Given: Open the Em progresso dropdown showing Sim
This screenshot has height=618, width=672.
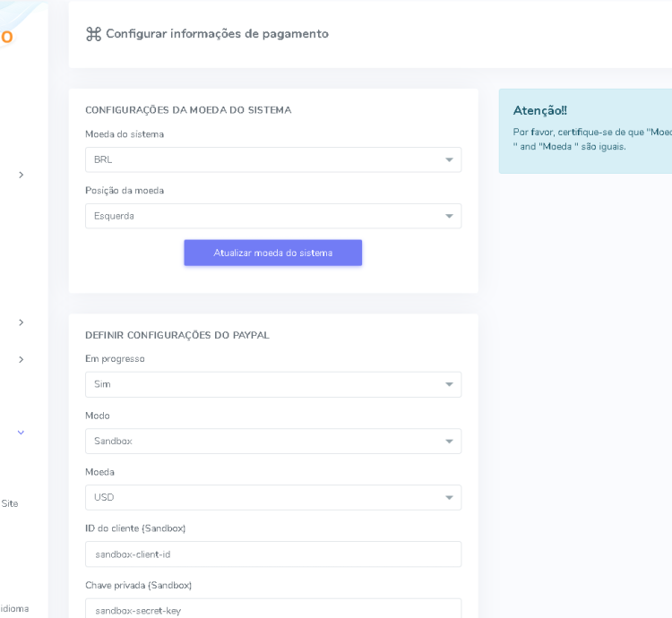Looking at the screenshot, I should [272, 384].
